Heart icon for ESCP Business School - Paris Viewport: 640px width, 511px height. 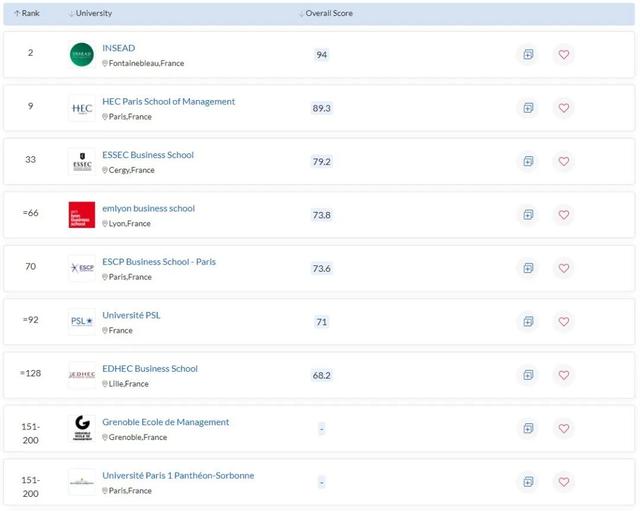[564, 268]
